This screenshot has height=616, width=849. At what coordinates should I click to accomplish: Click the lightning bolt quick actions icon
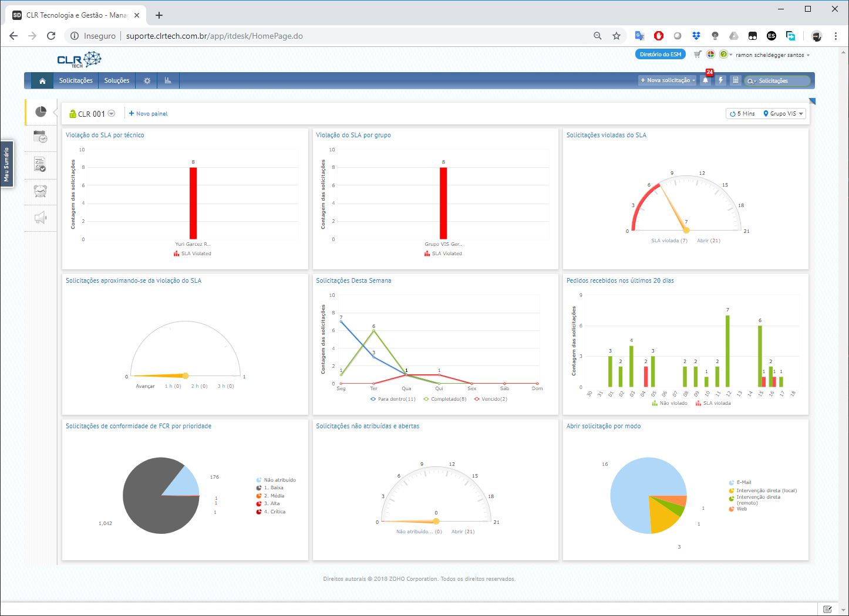coord(720,80)
